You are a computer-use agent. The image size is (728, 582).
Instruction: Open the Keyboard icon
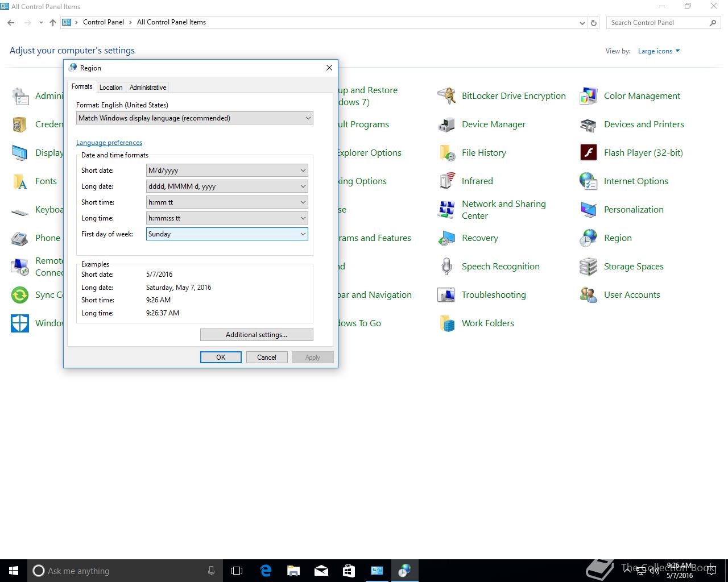(x=20, y=212)
